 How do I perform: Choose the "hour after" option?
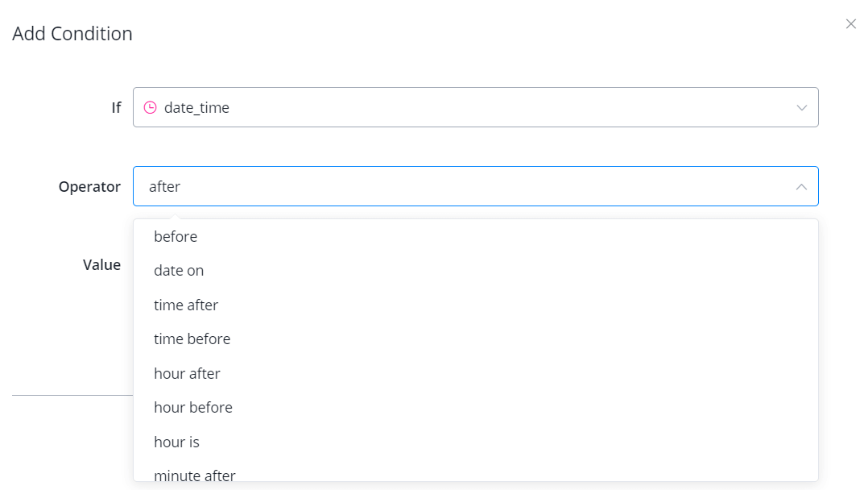tap(187, 373)
